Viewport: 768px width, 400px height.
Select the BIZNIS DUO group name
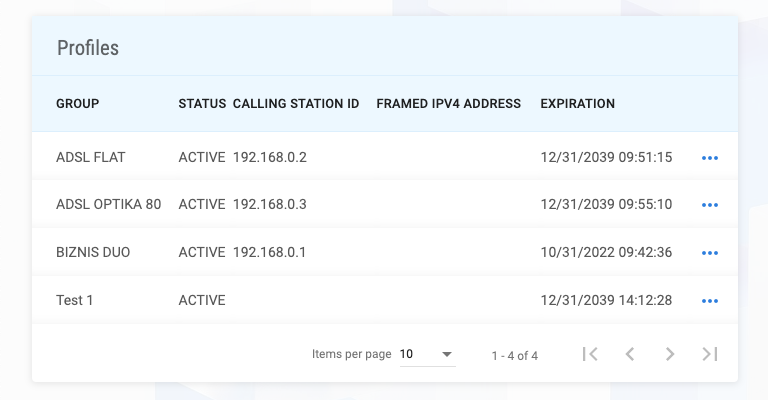tap(93, 252)
